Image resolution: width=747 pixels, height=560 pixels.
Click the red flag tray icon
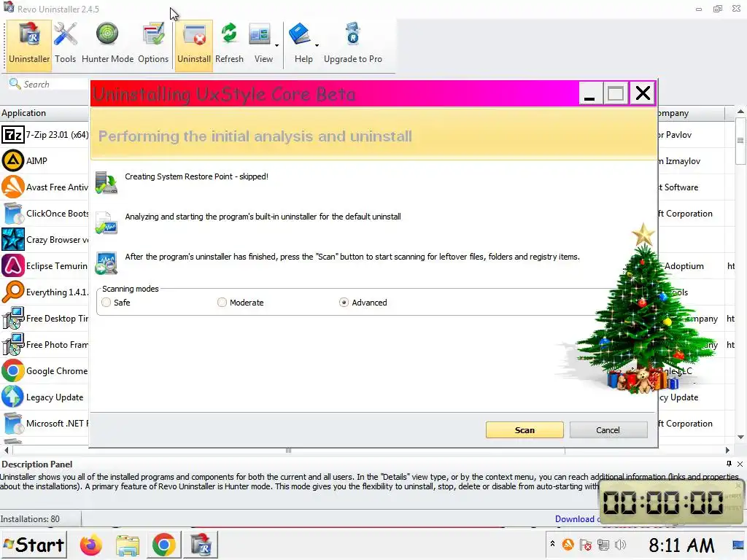pos(586,544)
